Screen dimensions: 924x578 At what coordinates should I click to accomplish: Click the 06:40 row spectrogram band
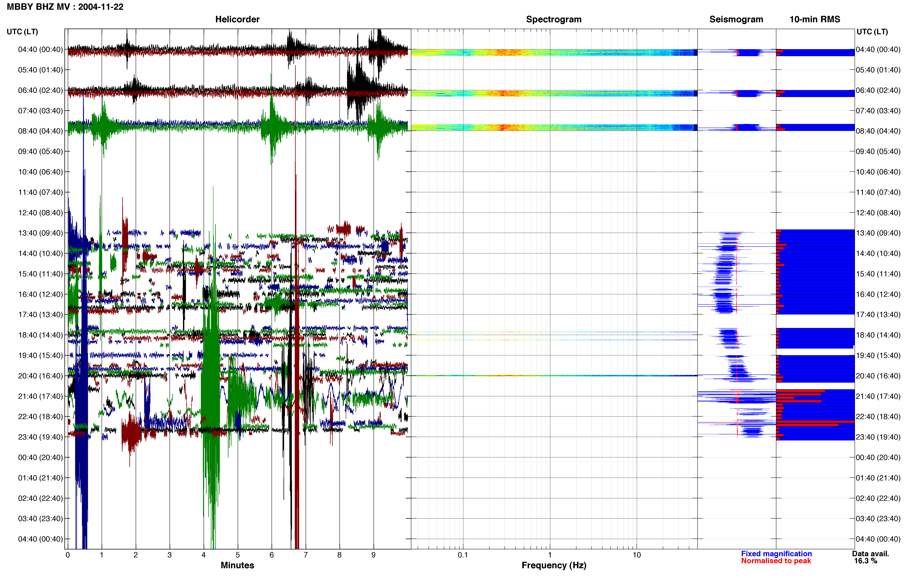554,93
